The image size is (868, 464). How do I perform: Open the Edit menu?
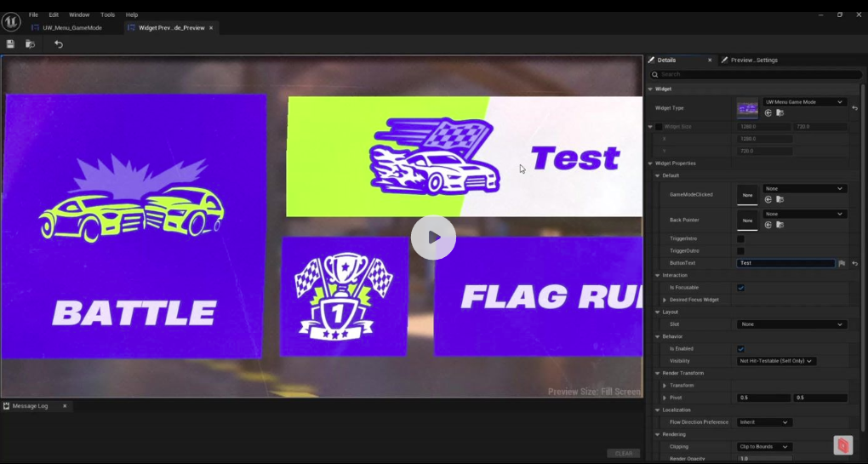[x=54, y=15]
